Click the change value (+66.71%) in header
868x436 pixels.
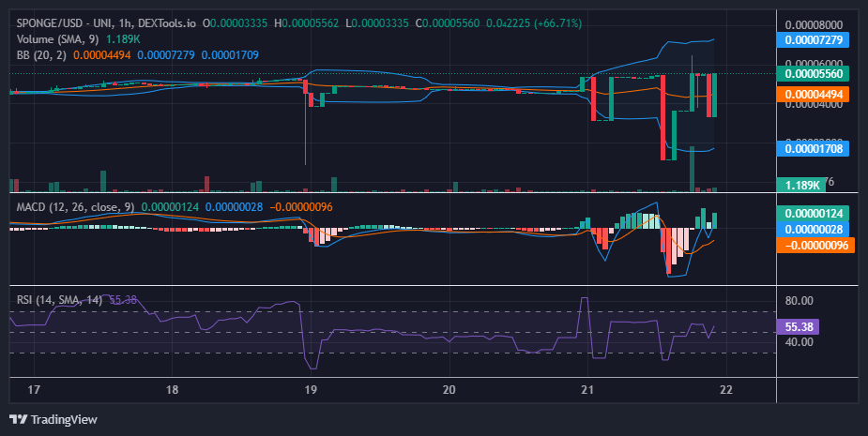click(558, 23)
